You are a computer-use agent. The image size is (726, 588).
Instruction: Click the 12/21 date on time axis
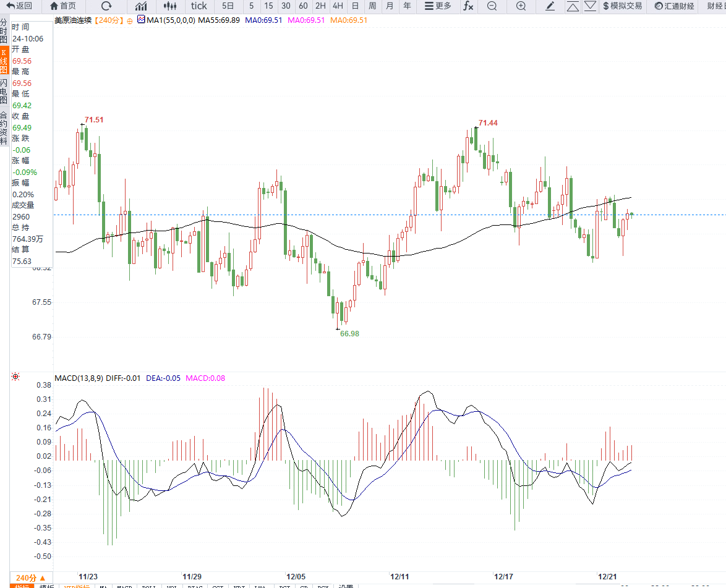coord(607,577)
